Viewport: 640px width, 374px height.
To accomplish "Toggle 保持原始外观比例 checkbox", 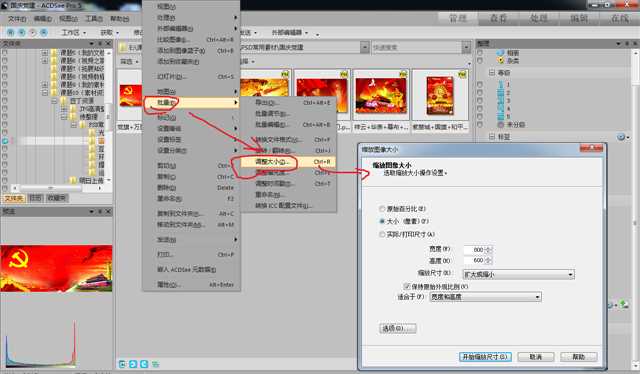I will point(407,286).
